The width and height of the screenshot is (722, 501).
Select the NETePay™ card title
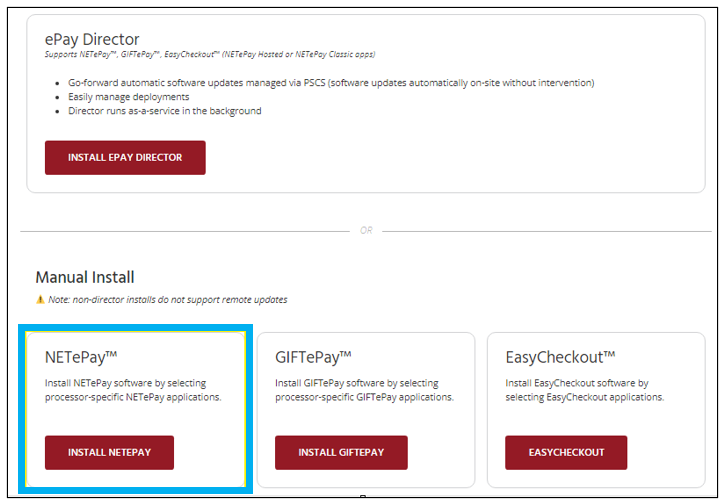tap(83, 356)
